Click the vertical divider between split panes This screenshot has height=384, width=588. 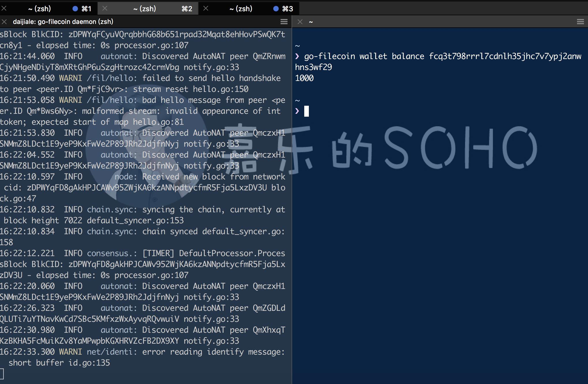coord(292,202)
